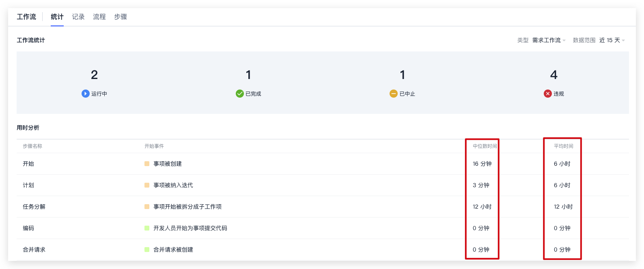Viewport: 644px width, 269px height.
Task: Click the red 违规 cross icon
Action: click(x=548, y=94)
